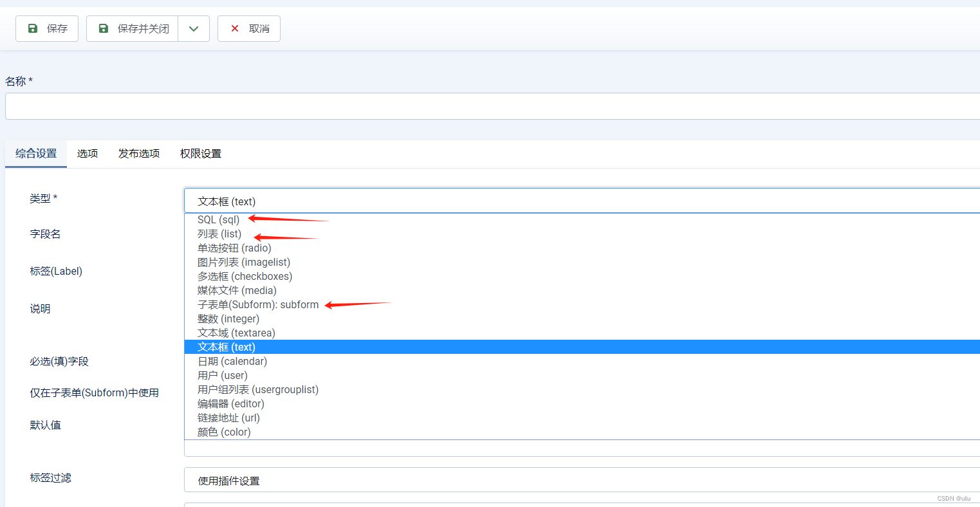Select 文本域 (textarea) option

pyautogui.click(x=582, y=333)
